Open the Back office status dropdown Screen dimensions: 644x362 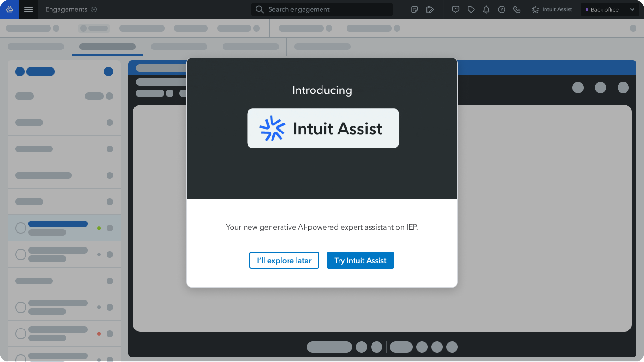[x=610, y=9]
